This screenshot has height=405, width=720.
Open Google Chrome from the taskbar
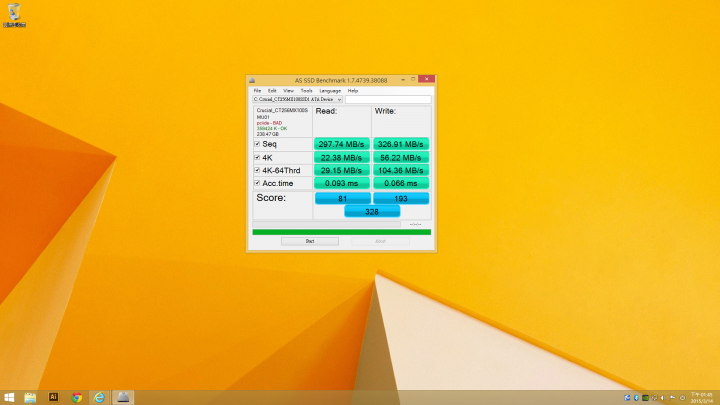coord(77,397)
